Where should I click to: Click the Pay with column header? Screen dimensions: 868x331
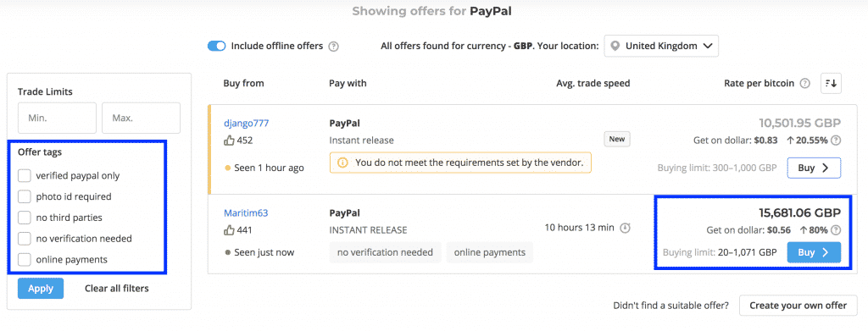coord(348,84)
